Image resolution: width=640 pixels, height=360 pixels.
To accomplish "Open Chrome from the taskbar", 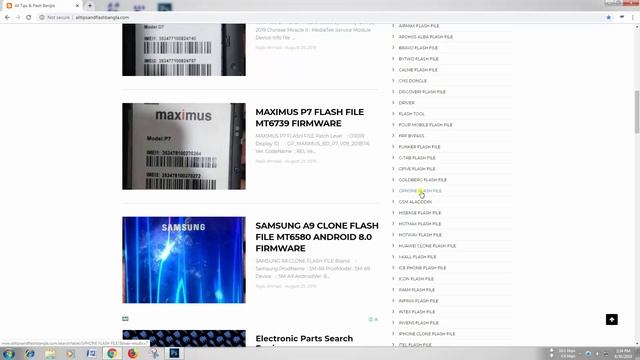I will click(x=112, y=353).
